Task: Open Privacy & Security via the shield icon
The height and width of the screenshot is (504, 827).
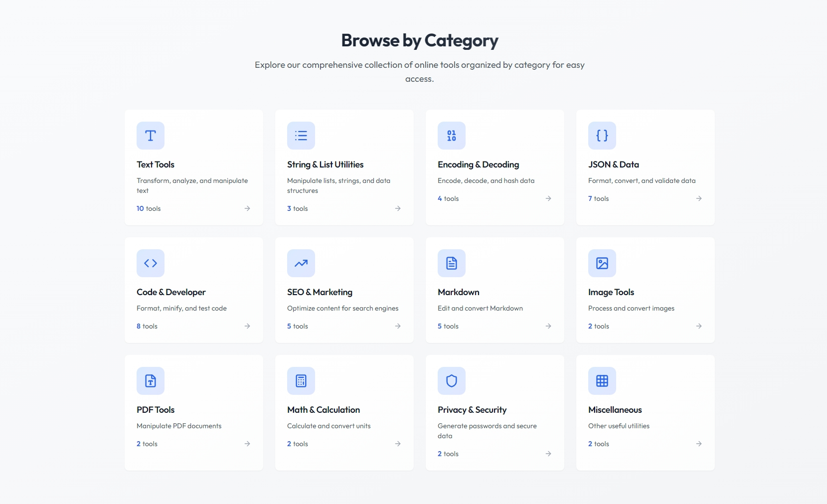Action: click(x=451, y=380)
